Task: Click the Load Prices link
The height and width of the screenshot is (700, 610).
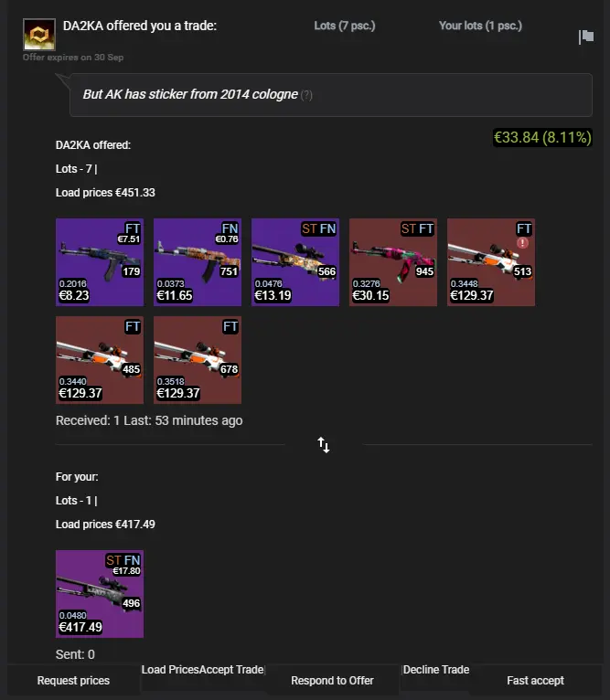Action: [170, 670]
